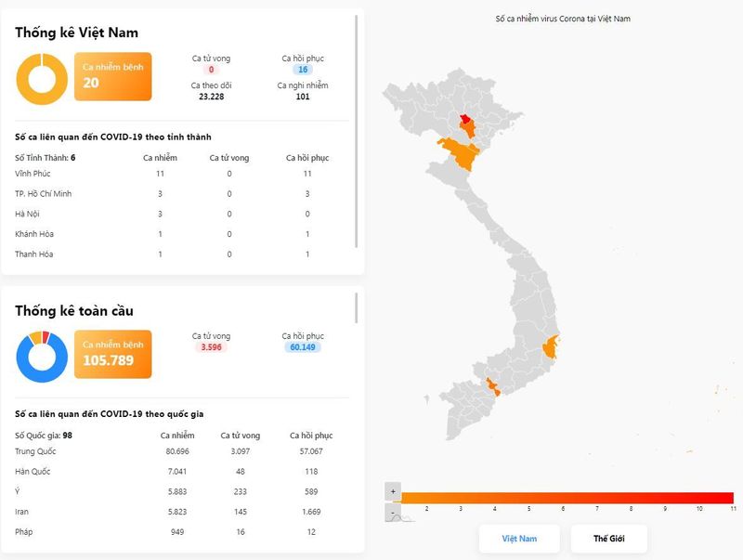Select the Vĩnh Phúc row in province table
The width and height of the screenshot is (743, 560).
pos(176,174)
